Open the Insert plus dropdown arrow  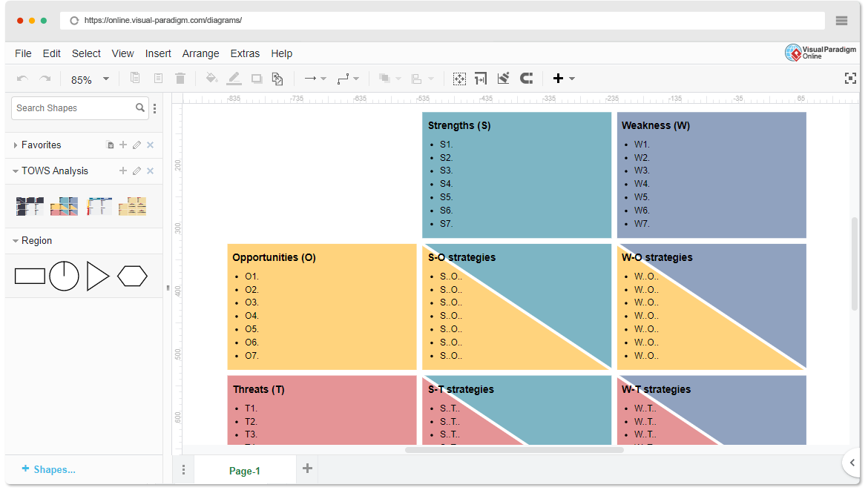[572, 79]
